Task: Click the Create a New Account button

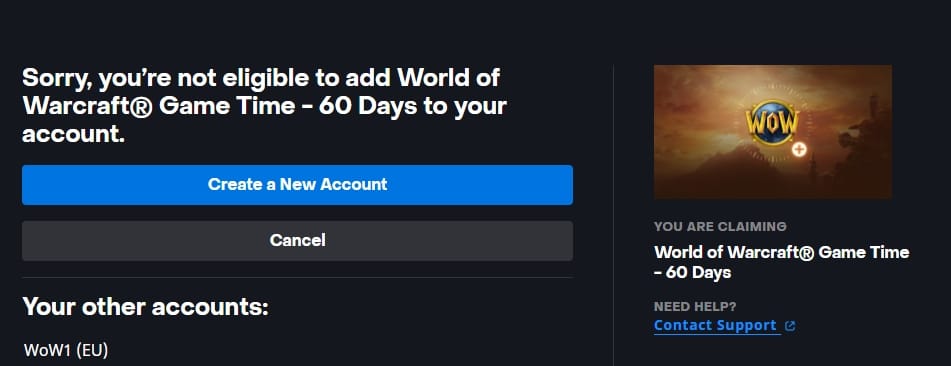Action: [297, 185]
